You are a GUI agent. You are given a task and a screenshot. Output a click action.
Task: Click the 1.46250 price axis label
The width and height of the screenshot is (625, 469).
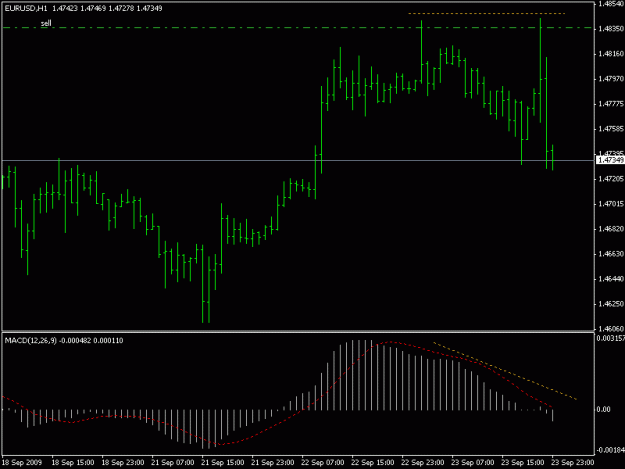610,304
